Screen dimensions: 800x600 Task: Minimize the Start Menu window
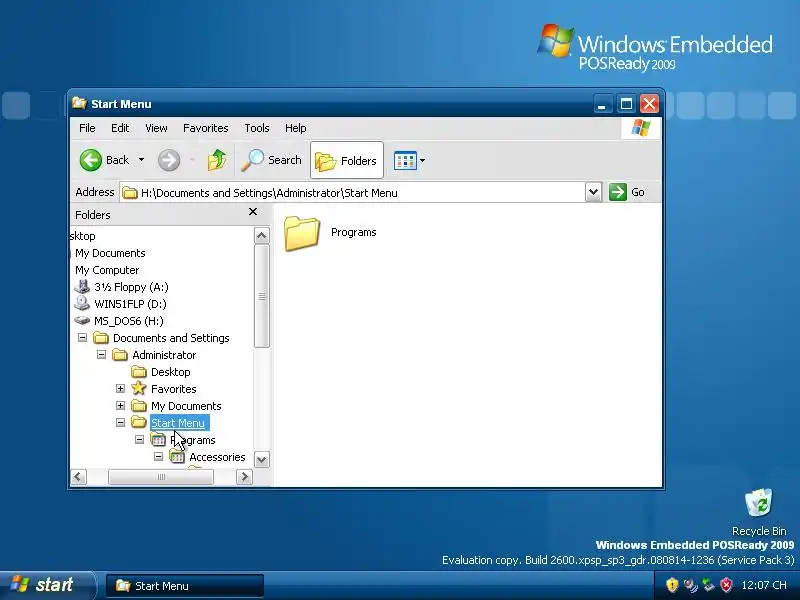602,104
